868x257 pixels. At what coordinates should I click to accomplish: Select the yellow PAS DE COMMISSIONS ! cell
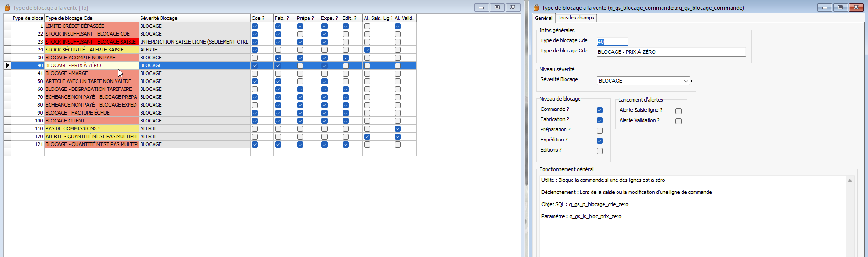click(91, 128)
